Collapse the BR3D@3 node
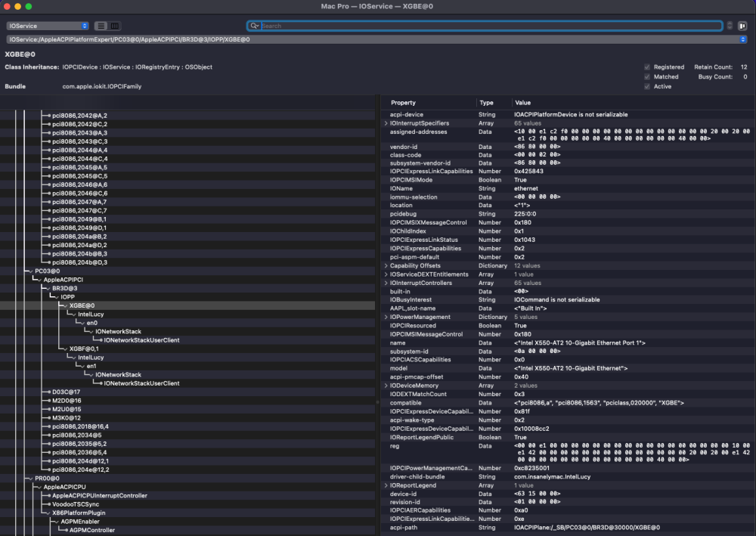 click(x=48, y=289)
